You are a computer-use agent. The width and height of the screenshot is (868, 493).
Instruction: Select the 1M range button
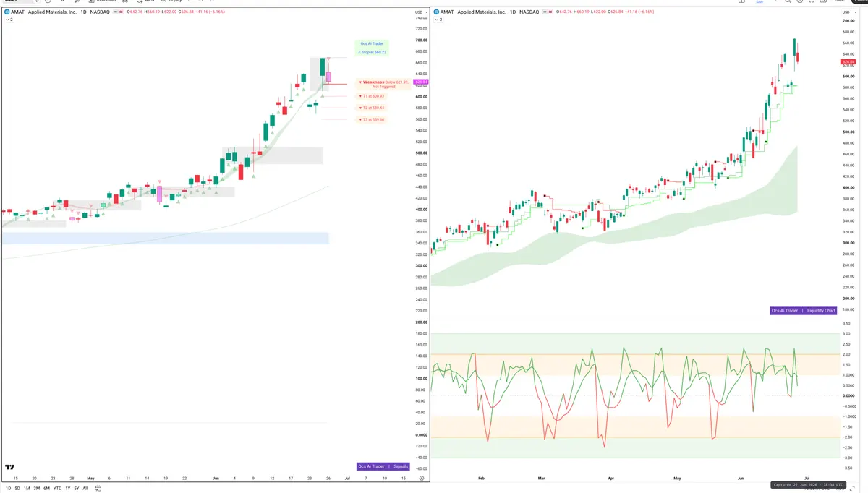pos(27,488)
